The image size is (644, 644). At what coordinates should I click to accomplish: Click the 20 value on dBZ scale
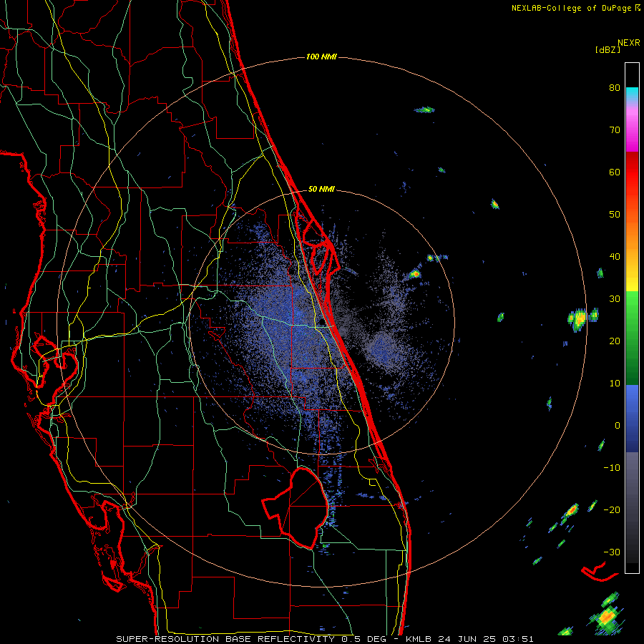point(615,341)
